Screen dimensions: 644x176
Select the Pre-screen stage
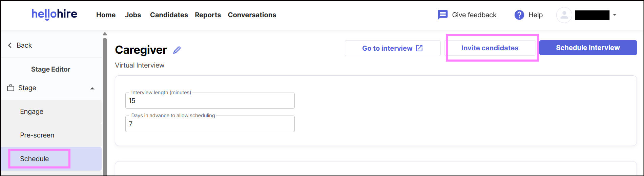(x=51, y=135)
